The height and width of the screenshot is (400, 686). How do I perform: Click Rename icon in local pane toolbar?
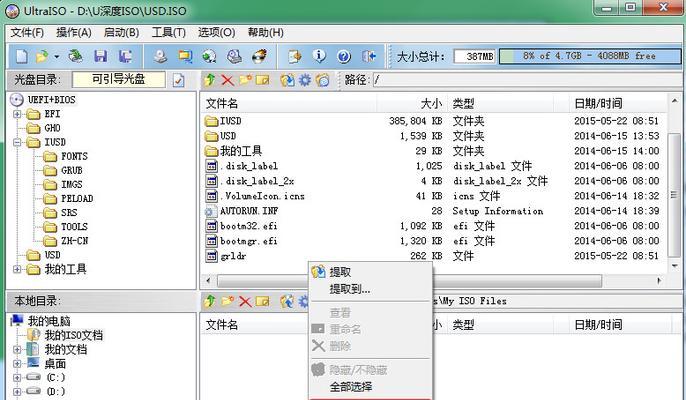click(x=262, y=301)
